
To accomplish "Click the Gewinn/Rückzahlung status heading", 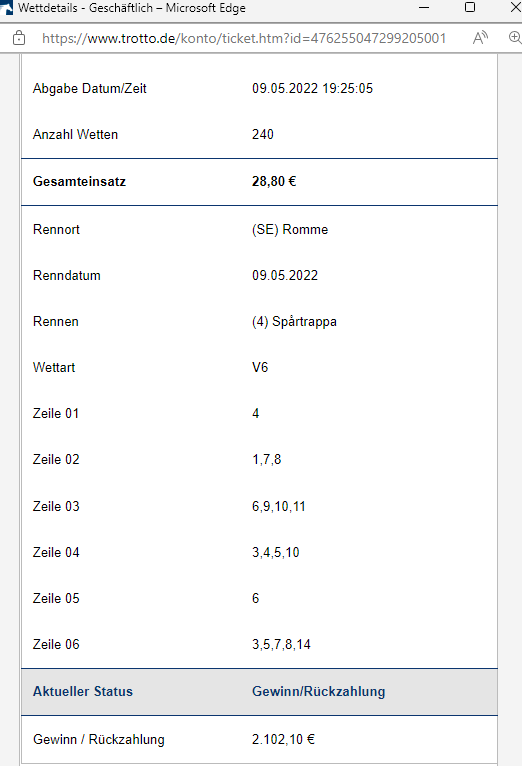I will 318,692.
